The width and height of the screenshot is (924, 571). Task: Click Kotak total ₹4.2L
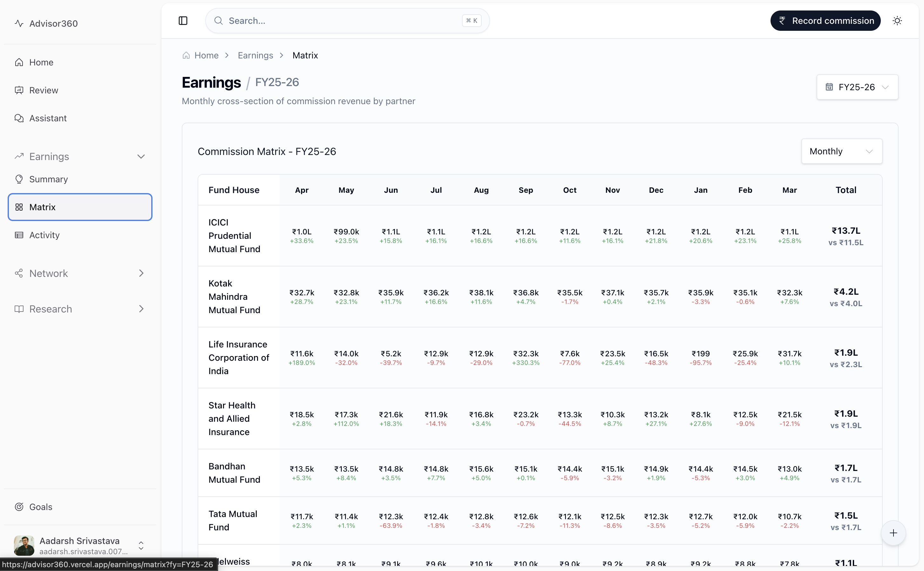coord(846,292)
